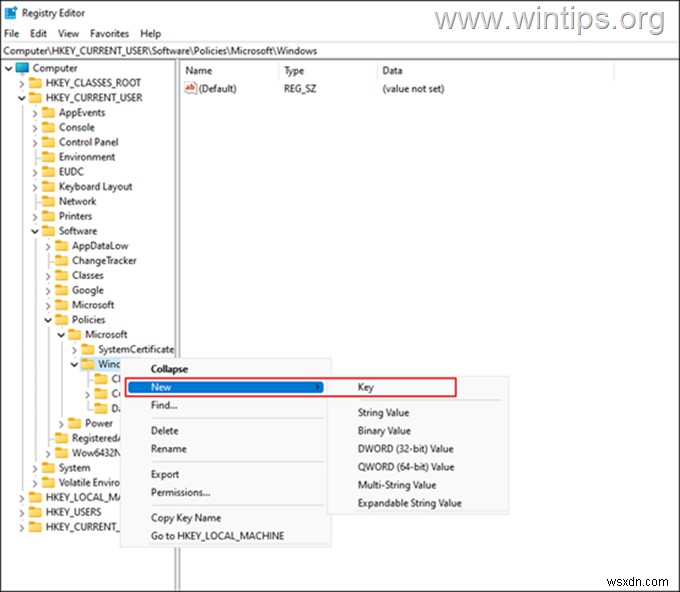This screenshot has width=680, height=592.
Task: Click the Registry Editor app icon
Action: pyautogui.click(x=11, y=13)
